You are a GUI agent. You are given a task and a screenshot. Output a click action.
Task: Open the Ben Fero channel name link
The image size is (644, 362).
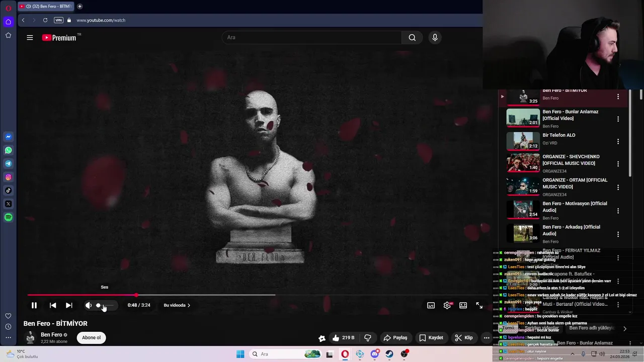pyautogui.click(x=51, y=334)
